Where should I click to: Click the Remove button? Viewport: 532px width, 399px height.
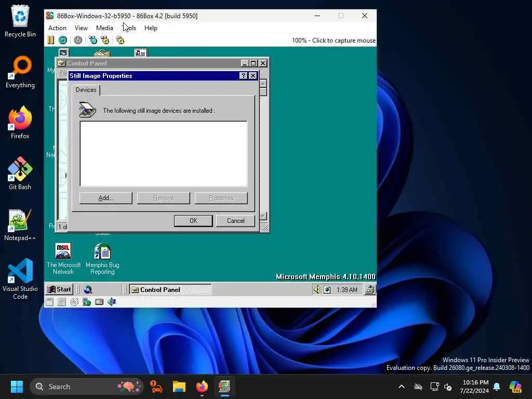pyautogui.click(x=164, y=198)
